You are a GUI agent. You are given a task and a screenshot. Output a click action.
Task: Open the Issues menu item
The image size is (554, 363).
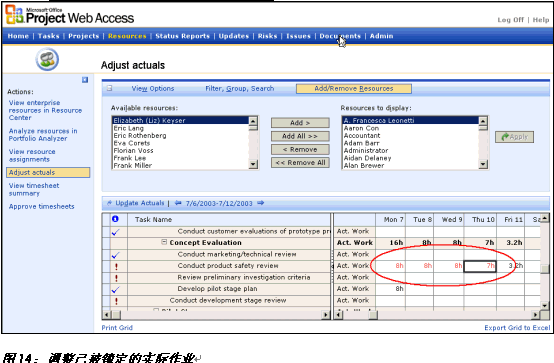298,36
